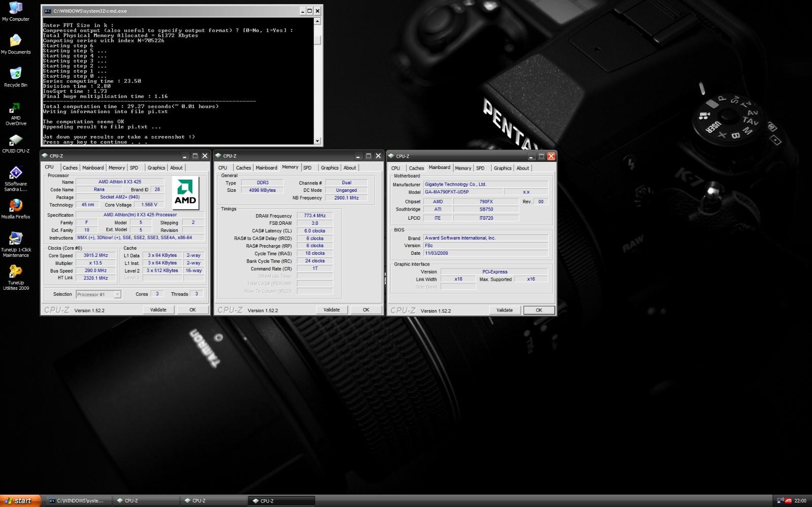The image size is (812, 507).
Task: Select the Recycle Bin desktop icon
Action: [16, 77]
